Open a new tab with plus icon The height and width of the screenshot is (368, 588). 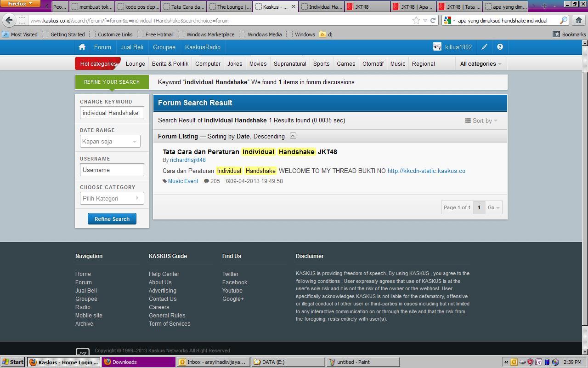click(x=544, y=6)
